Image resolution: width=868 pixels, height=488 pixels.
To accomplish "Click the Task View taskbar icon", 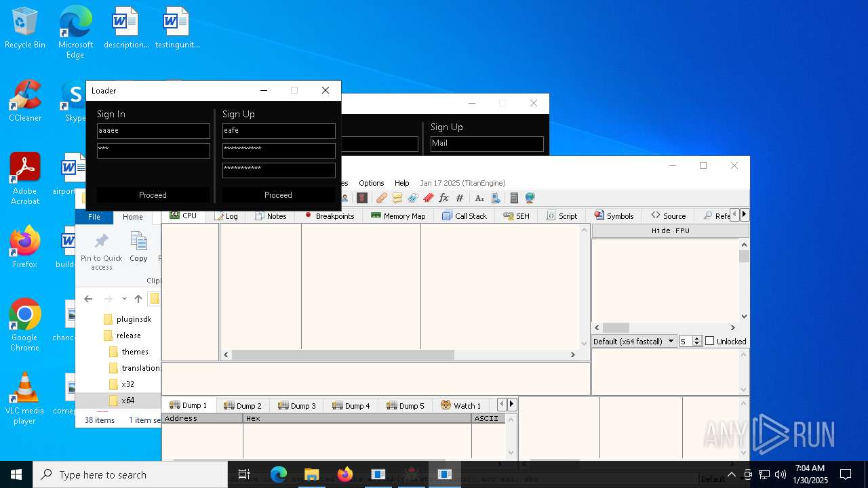I will point(244,474).
